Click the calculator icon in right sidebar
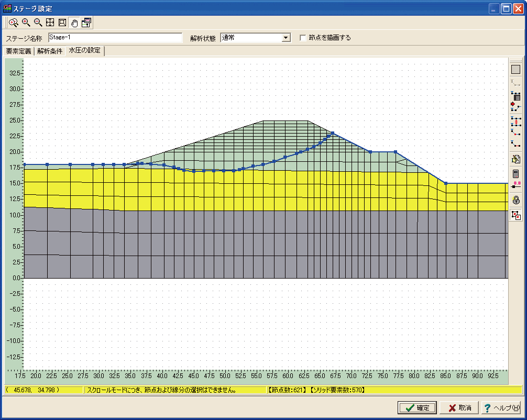Screen dimensions: 527x420 pos(515,173)
